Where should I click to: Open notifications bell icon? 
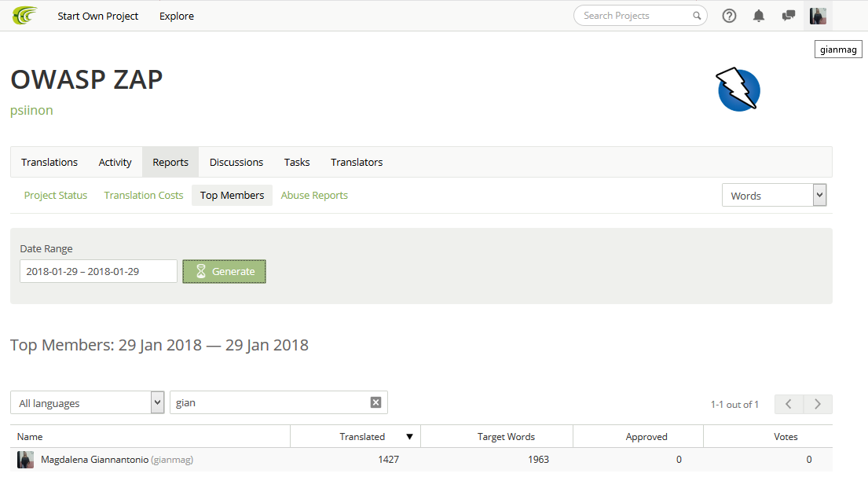coord(758,16)
